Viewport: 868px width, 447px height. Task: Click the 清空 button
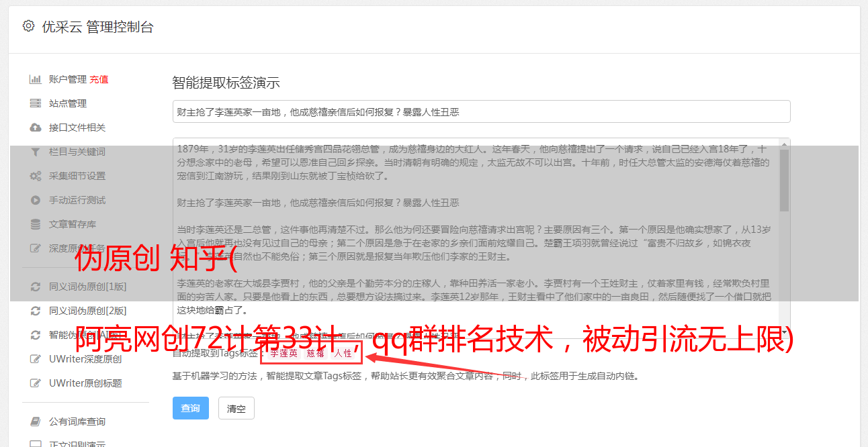click(x=236, y=408)
